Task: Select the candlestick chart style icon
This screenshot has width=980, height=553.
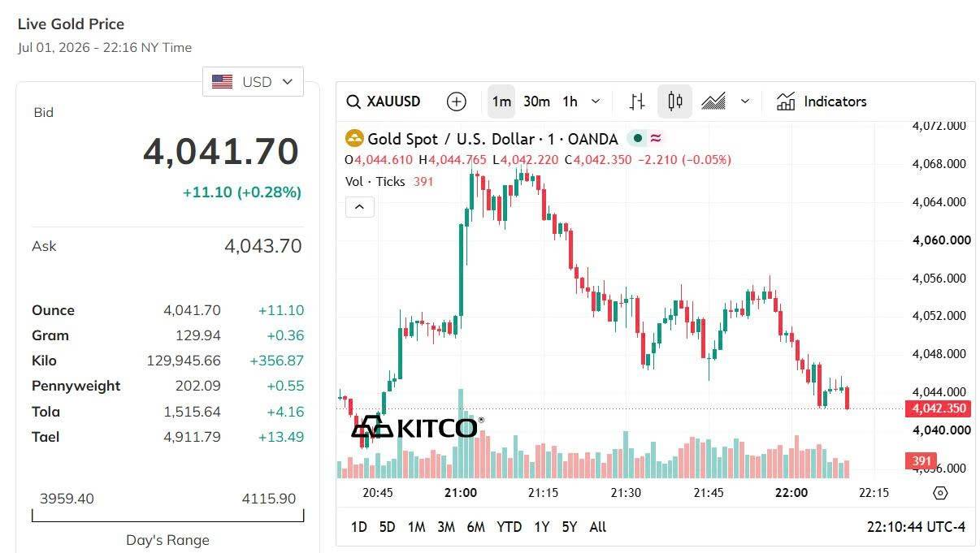Action: (674, 102)
